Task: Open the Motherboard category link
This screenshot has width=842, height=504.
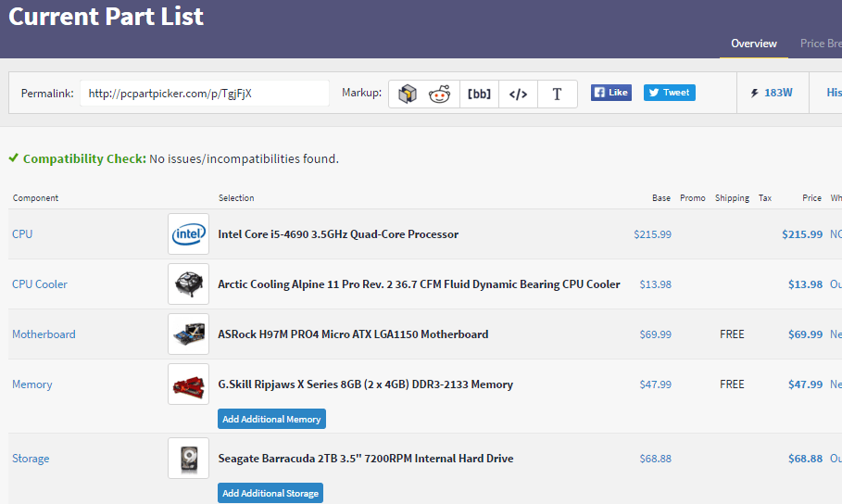Action: coord(44,334)
